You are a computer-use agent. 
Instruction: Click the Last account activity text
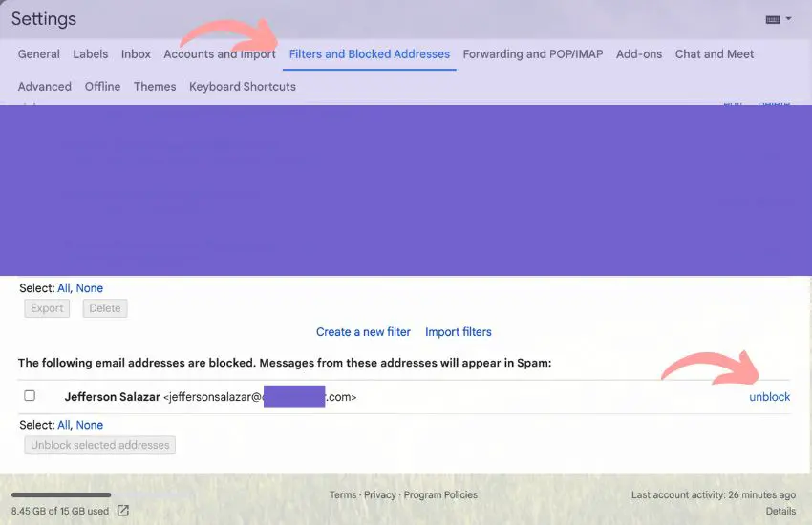pos(713,495)
